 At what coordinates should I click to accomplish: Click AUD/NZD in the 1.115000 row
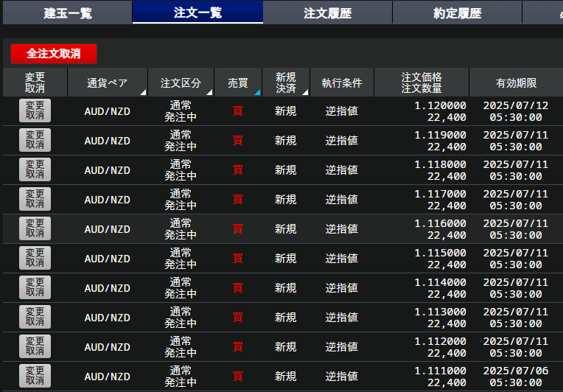[x=108, y=259]
